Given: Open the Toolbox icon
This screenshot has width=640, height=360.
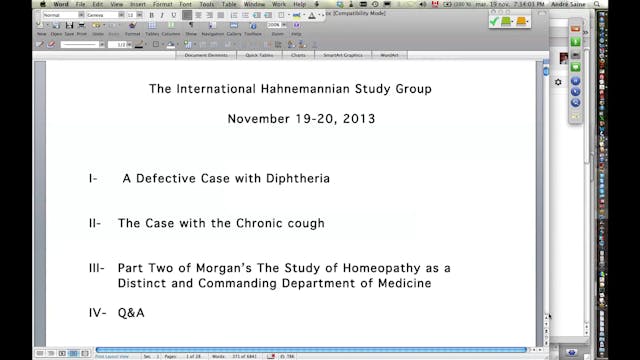Looking at the screenshot, I should [x=253, y=26].
